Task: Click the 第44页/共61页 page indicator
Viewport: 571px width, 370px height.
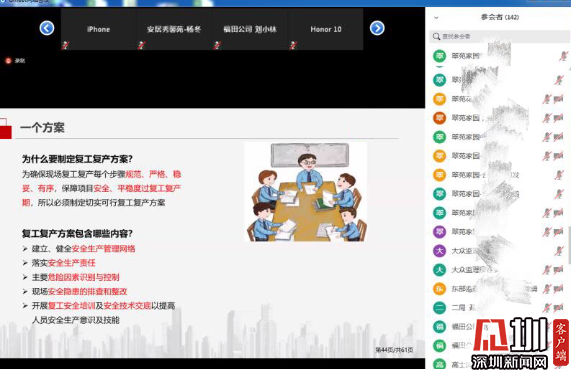Action: (x=394, y=350)
